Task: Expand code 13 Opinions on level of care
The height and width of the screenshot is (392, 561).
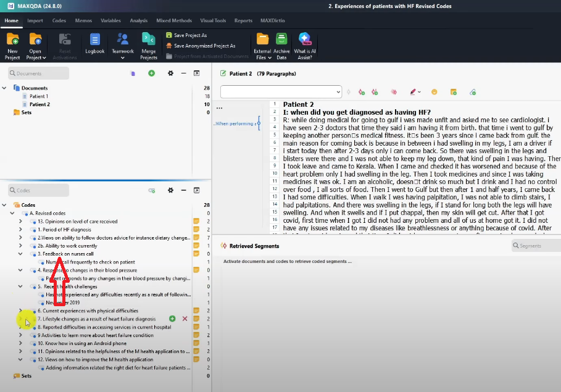Action: pyautogui.click(x=20, y=221)
